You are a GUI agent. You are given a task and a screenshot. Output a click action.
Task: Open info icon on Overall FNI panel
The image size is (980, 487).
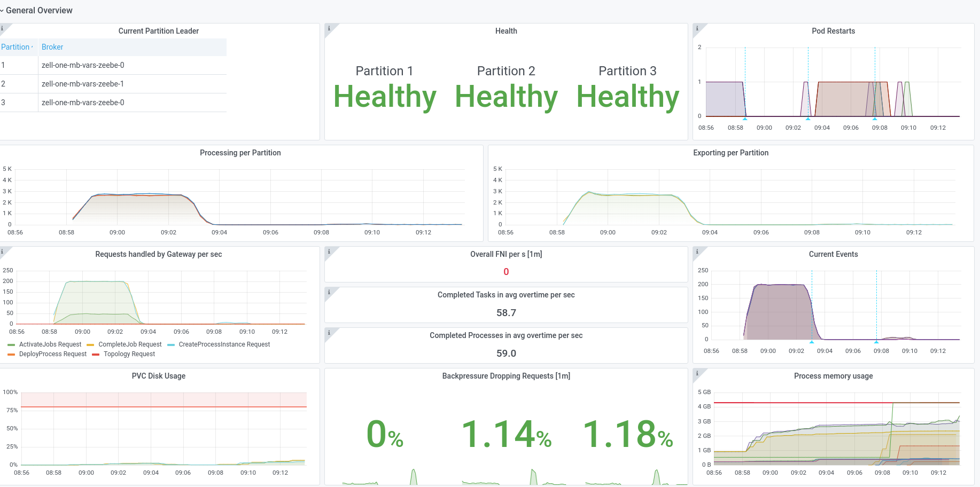tap(329, 252)
